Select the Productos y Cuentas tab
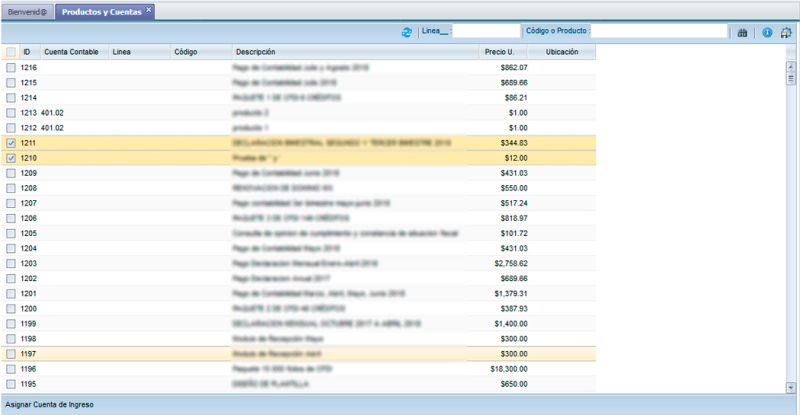Image resolution: width=800 pixels, height=415 pixels. 100,11
